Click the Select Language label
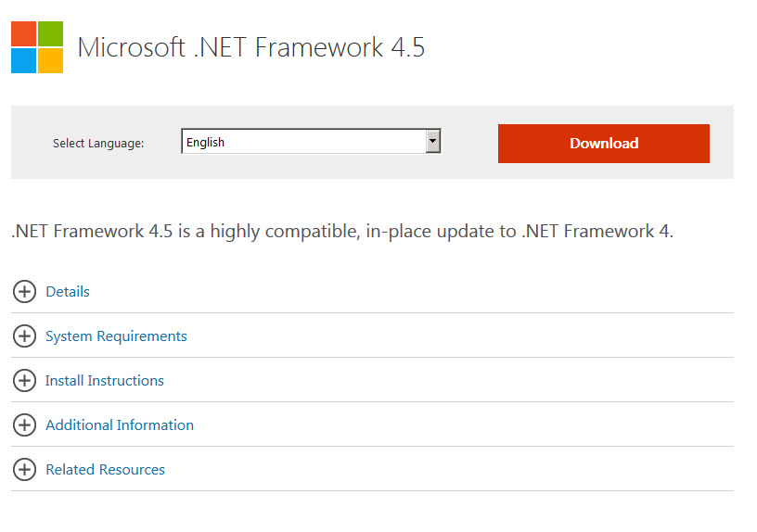 98,144
